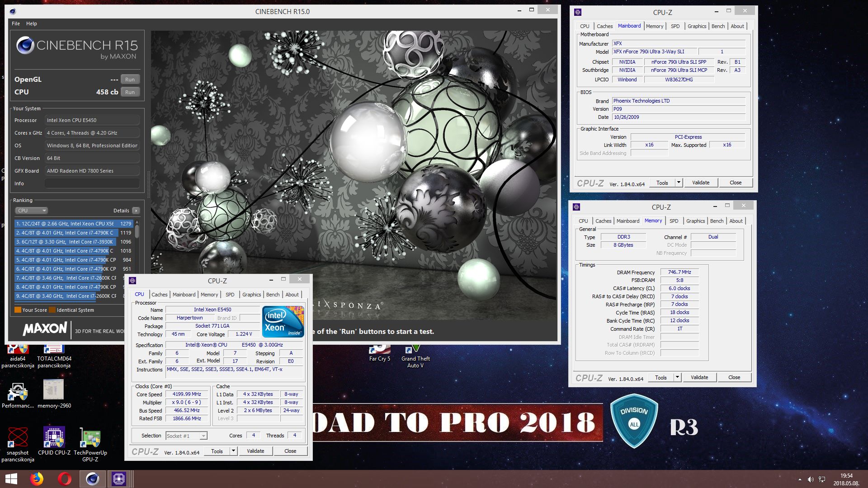Open SPD tab in front CPU-Z window
The image size is (868, 488).
(230, 295)
